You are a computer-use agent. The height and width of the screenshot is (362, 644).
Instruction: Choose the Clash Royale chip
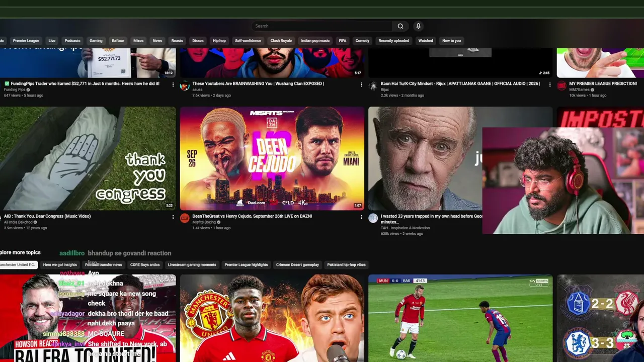[281, 41]
